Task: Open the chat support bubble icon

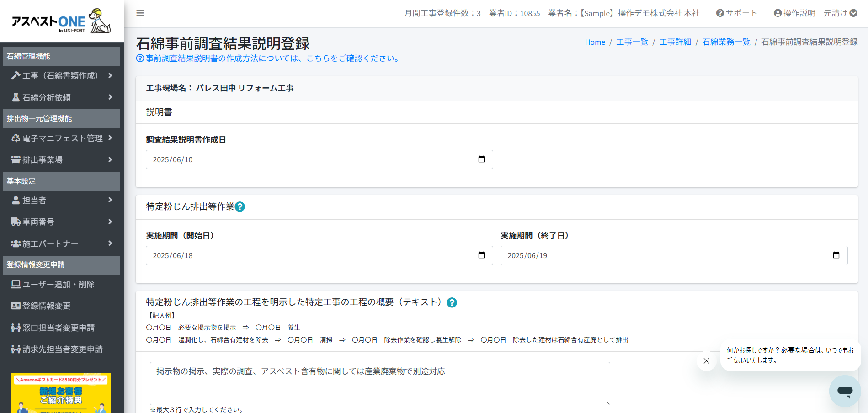Action: (845, 391)
